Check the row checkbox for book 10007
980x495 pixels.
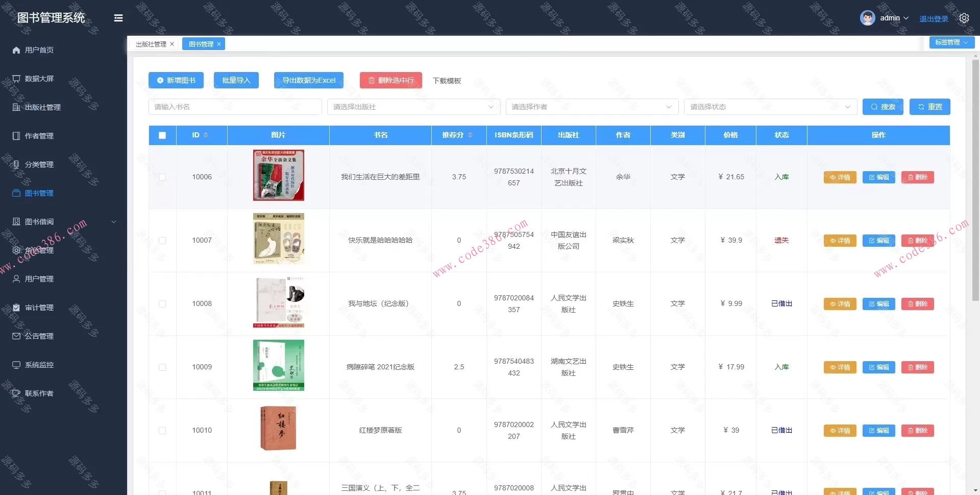tap(162, 240)
